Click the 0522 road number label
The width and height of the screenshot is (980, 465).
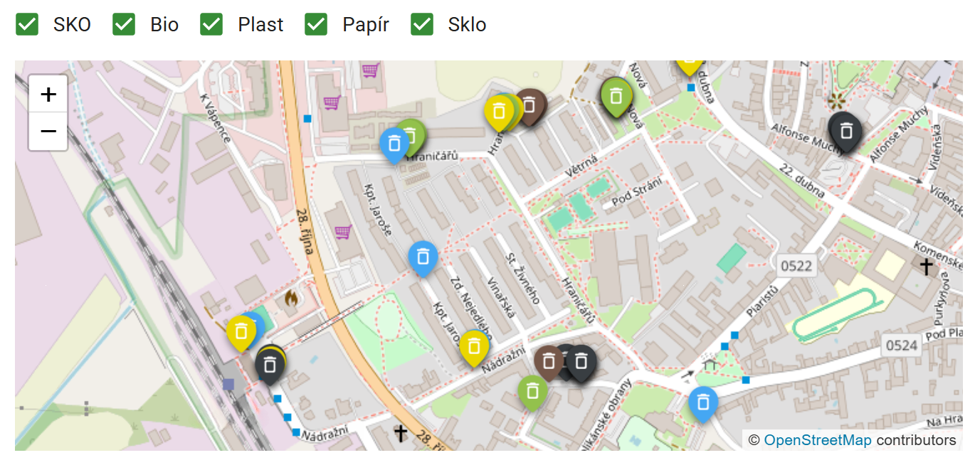point(796,267)
